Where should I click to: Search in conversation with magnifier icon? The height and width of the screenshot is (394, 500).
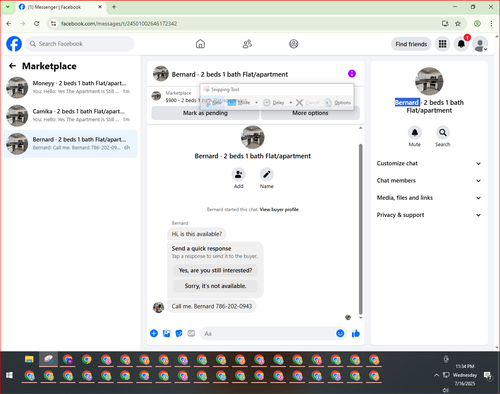coord(443,133)
